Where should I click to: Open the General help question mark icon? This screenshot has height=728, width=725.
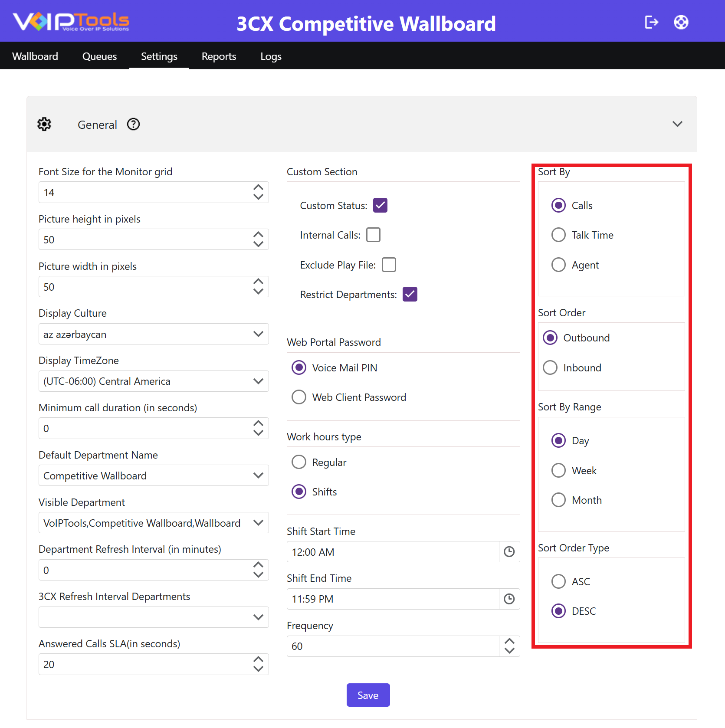tap(133, 125)
